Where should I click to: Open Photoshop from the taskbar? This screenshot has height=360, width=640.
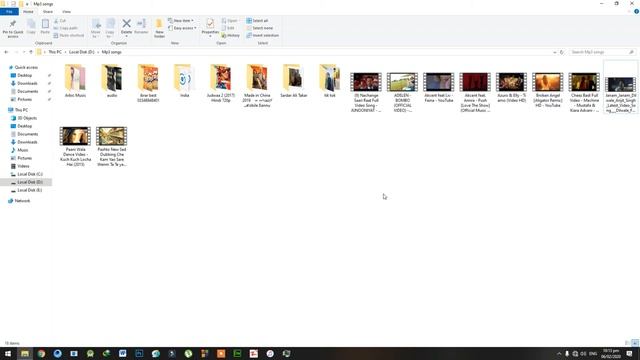139,353
